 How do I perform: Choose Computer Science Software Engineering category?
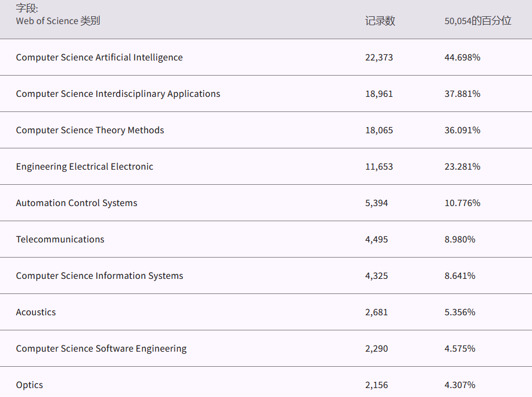pyautogui.click(x=101, y=348)
